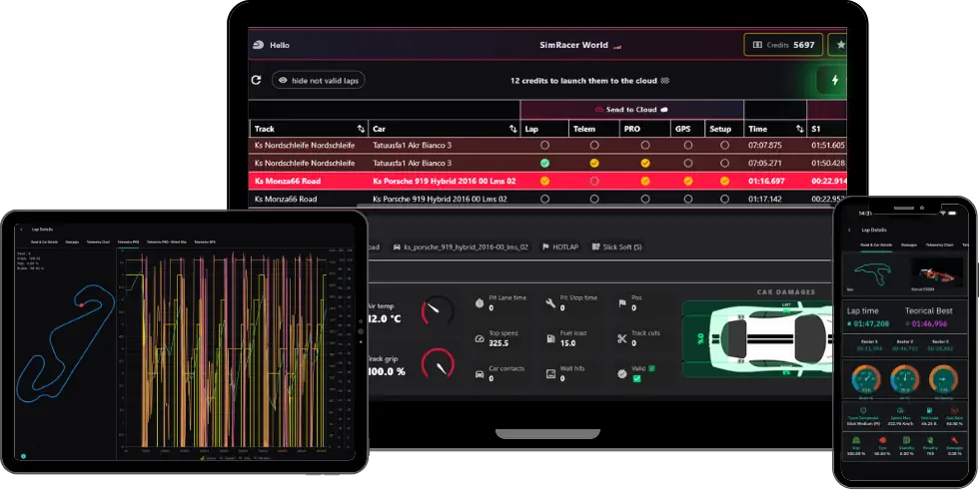The width and height of the screenshot is (980, 490).
Task: Click the Pit Stop time wrench icon
Action: coord(550,301)
